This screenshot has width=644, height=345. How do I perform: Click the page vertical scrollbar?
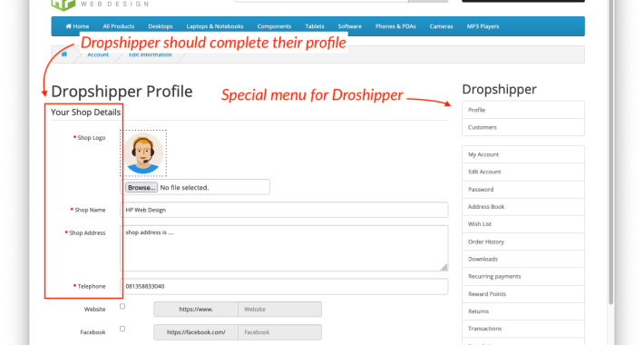point(611,153)
